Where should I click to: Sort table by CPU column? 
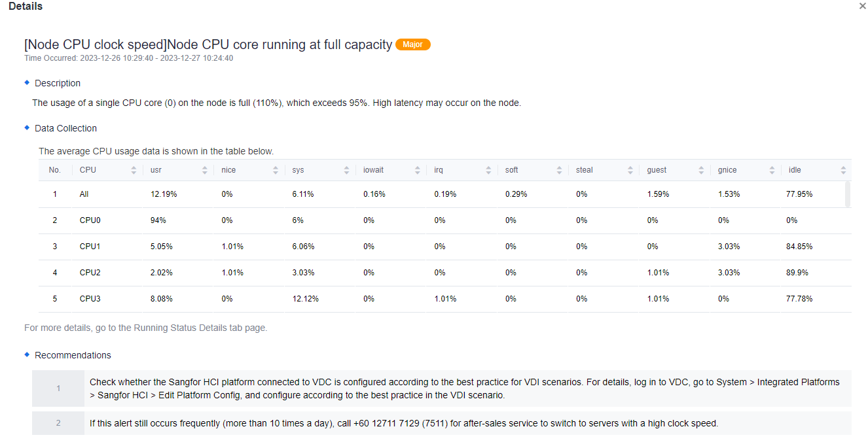(x=134, y=170)
